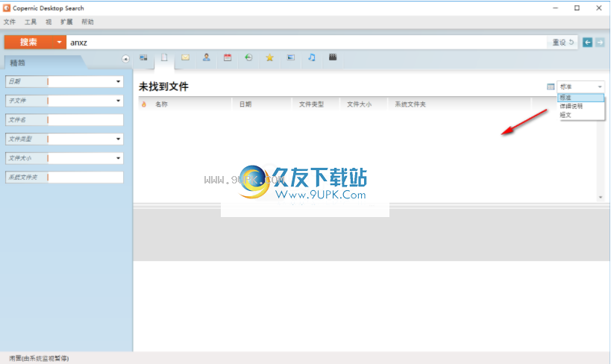Viewport: 611px width, 364px height.
Task: Open the Videos category clapperboard icon
Action: pyautogui.click(x=333, y=57)
